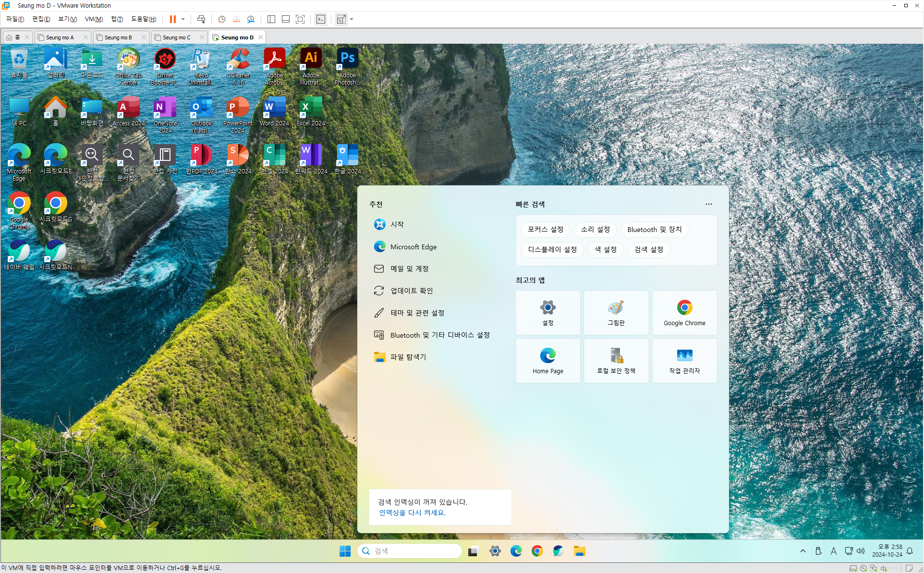The height and width of the screenshot is (573, 924).
Task: Click the 색 설정 chip
Action: (x=606, y=250)
